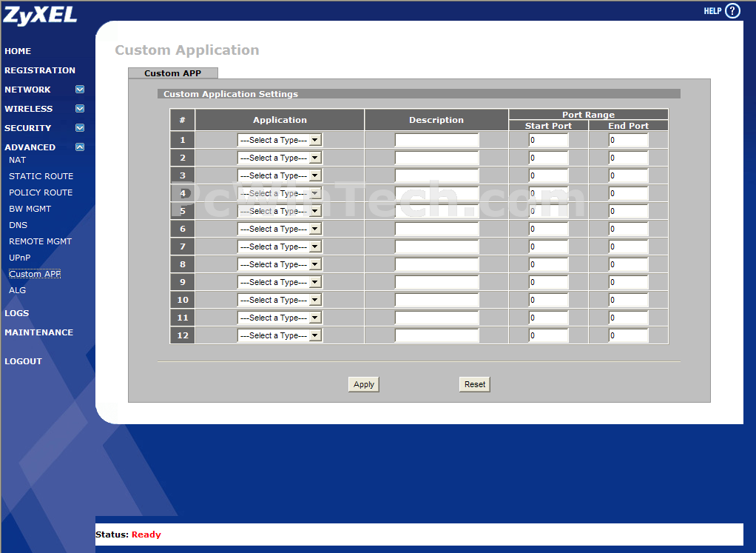Focus Description field in row 9
The image size is (756, 553).
click(x=437, y=282)
